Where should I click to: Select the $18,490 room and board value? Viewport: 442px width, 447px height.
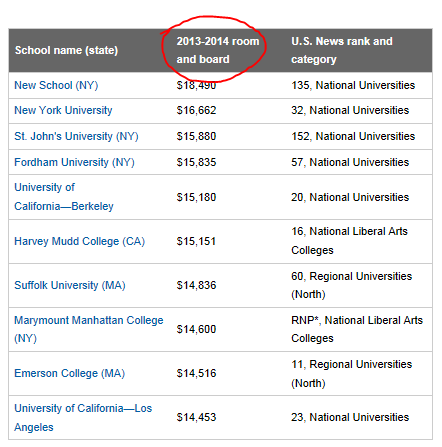pyautogui.click(x=196, y=85)
